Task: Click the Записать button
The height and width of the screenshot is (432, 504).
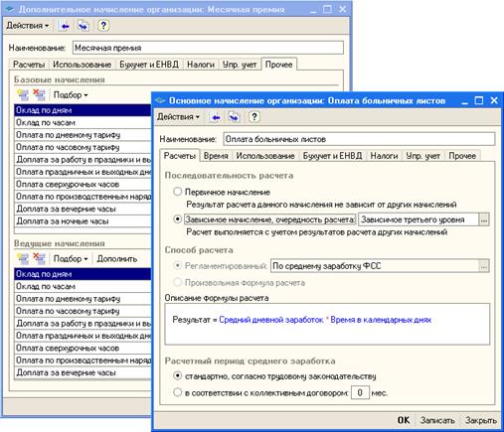Action: pyautogui.click(x=437, y=420)
